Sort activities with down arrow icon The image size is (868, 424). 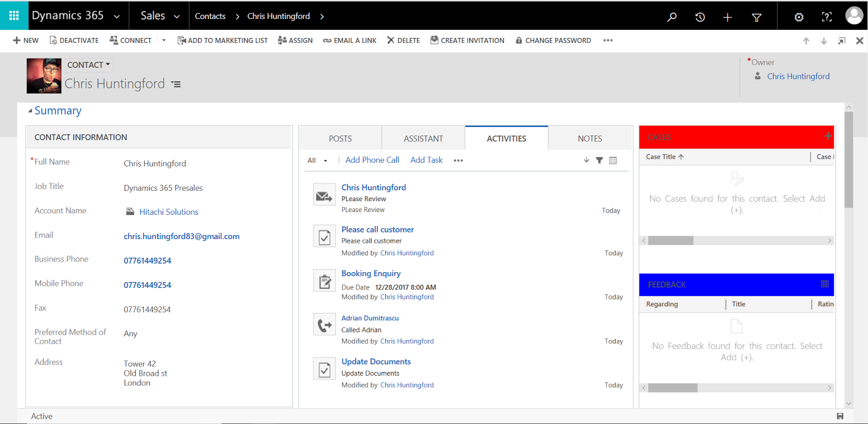click(586, 160)
